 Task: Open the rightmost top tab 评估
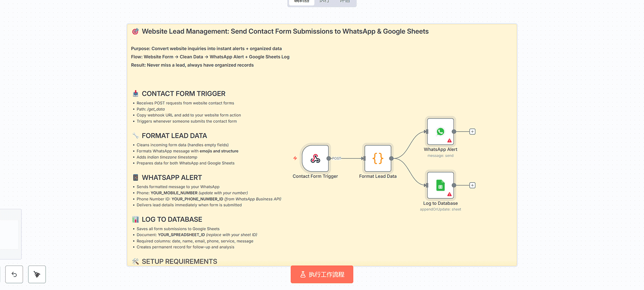(345, 2)
